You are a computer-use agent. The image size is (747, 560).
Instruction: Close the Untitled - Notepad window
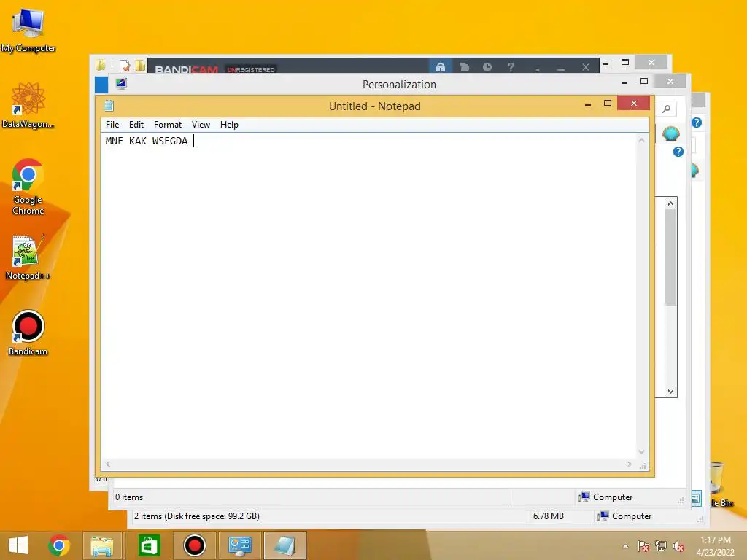pos(634,104)
